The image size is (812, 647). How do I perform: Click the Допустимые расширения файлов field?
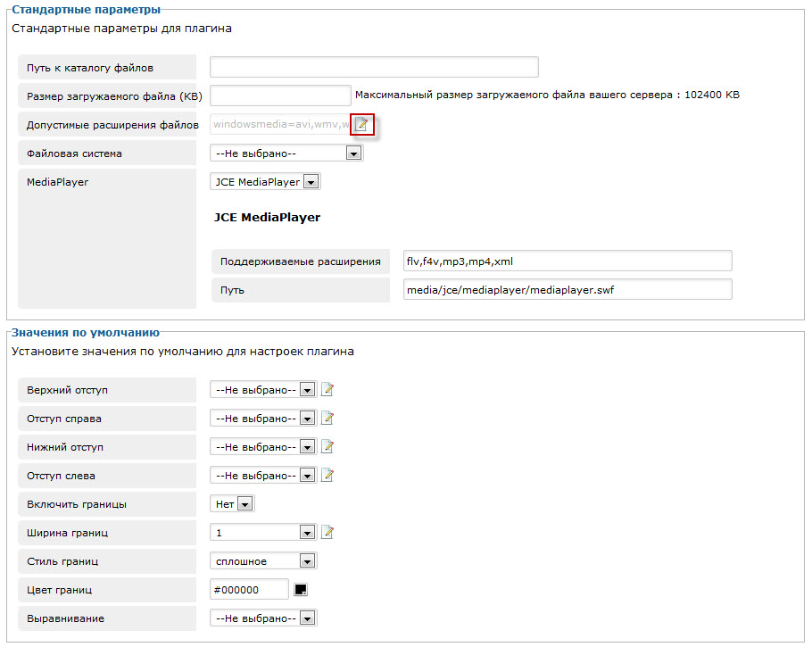[280, 124]
